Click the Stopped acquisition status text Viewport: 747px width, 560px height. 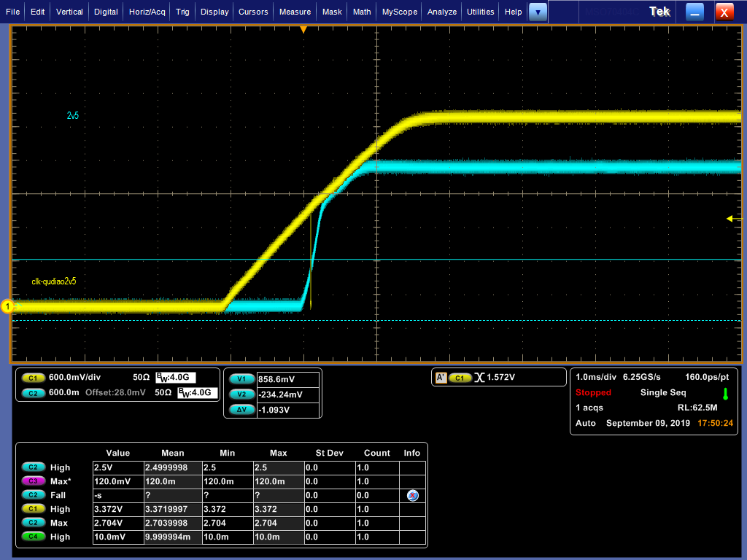pyautogui.click(x=593, y=393)
